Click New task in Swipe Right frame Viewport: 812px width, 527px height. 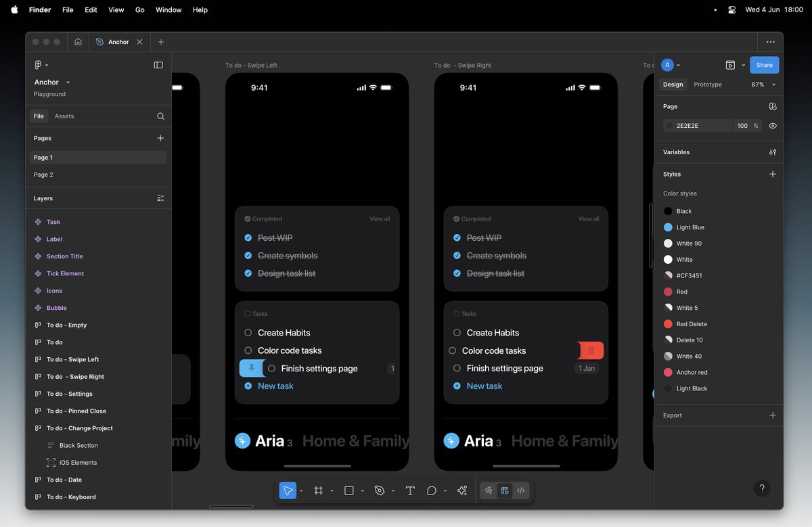[484, 386]
